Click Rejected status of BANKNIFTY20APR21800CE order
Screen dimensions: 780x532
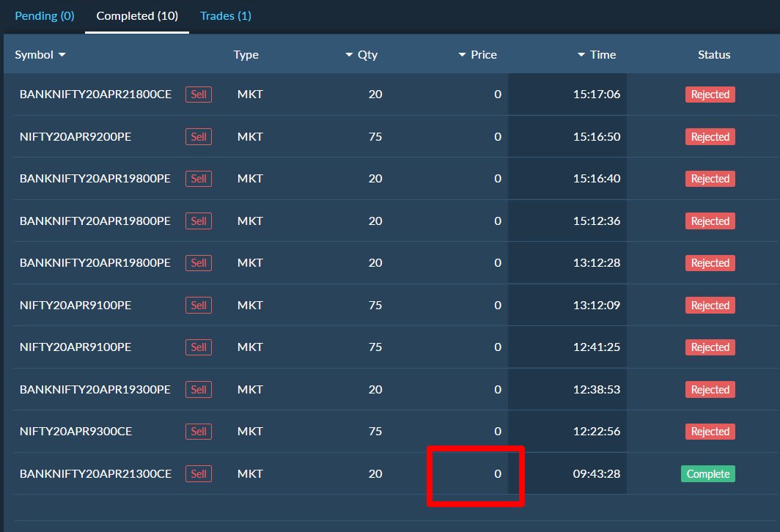[x=710, y=95]
